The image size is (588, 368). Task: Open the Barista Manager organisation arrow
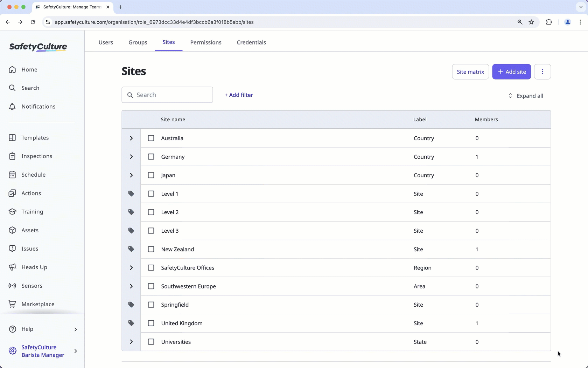pos(76,351)
